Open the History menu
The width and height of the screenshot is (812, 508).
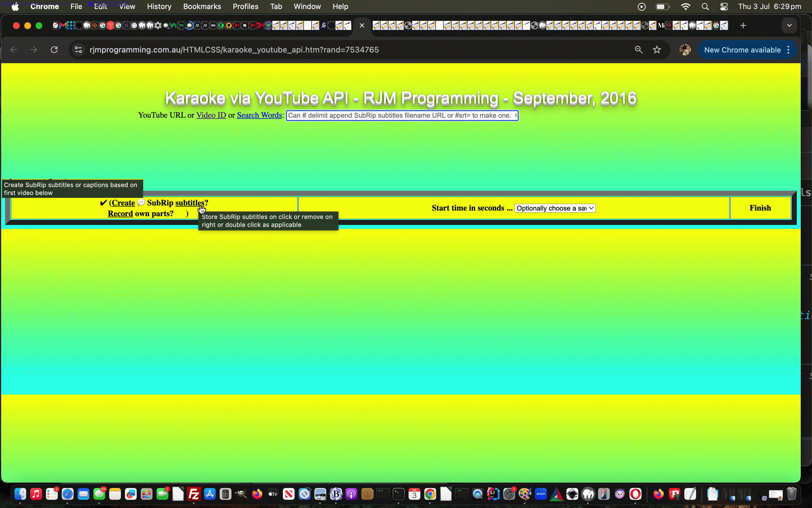click(159, 6)
